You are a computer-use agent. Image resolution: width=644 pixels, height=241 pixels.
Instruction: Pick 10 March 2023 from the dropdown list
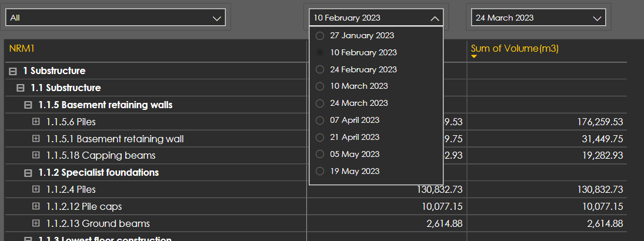[x=320, y=86]
